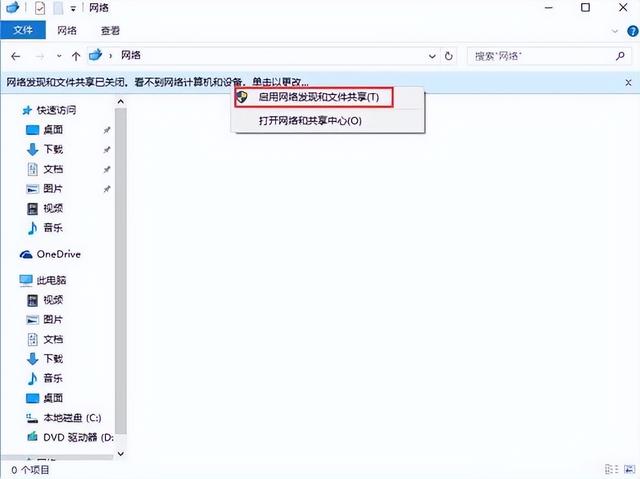The image size is (640, 479).
Task: Click pin icon next to 文档
Action: [x=107, y=169]
